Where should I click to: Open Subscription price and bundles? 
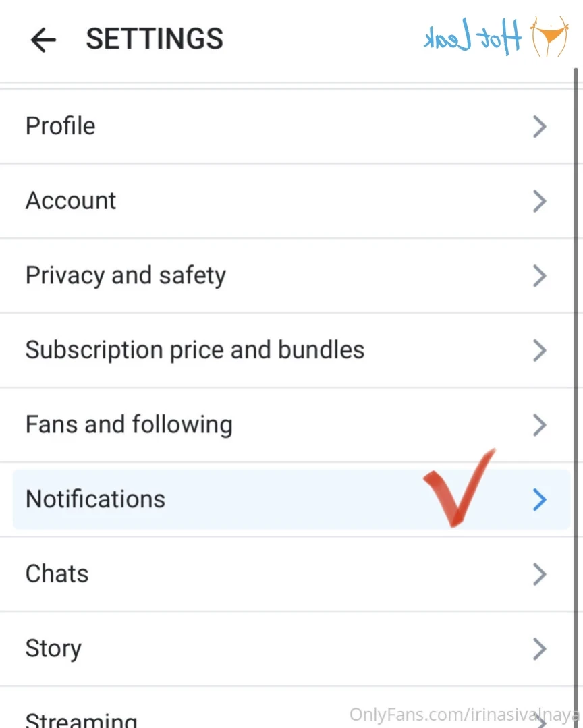click(x=287, y=351)
